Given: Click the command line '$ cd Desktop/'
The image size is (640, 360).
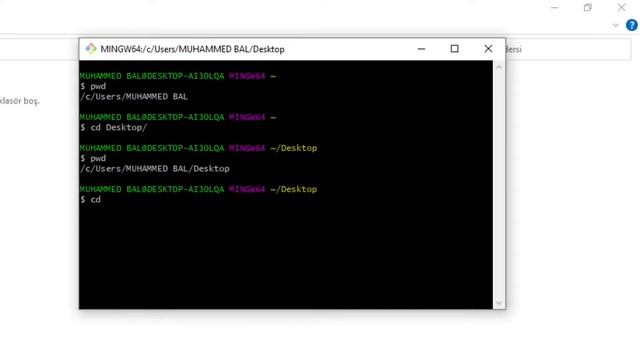Looking at the screenshot, I should tap(113, 127).
